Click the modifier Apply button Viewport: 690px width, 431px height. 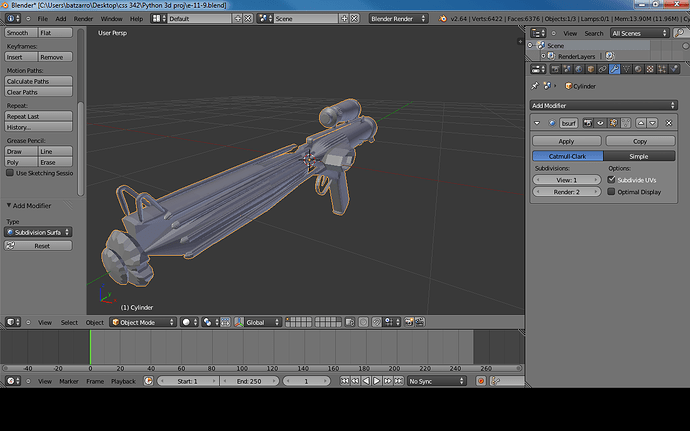tap(567, 141)
